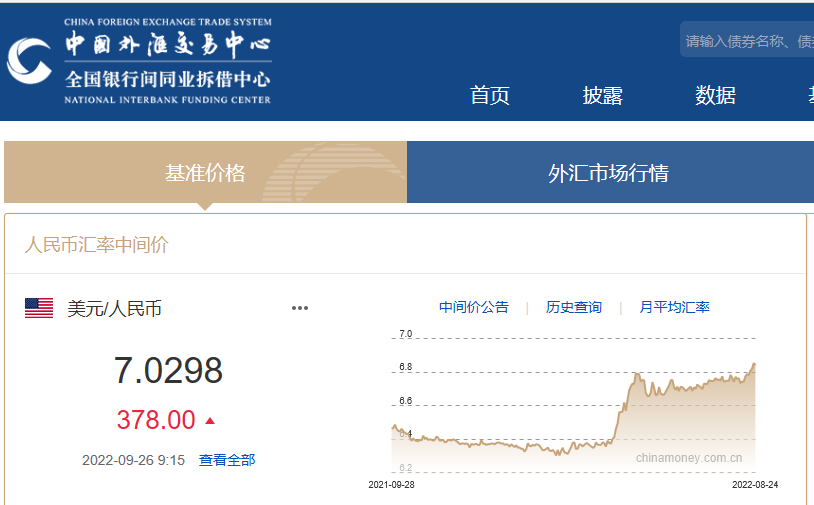Open the 月平均汇率 link
The width and height of the screenshot is (814, 505).
(674, 307)
